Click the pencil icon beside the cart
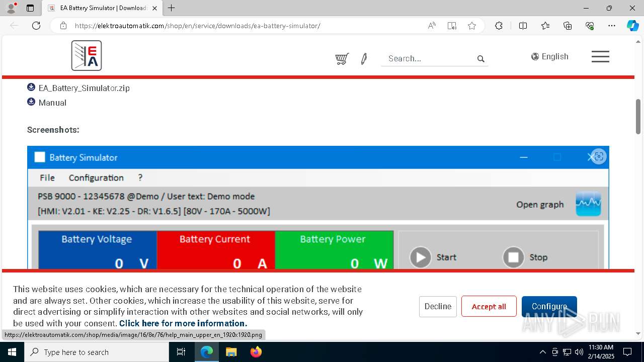 364,59
